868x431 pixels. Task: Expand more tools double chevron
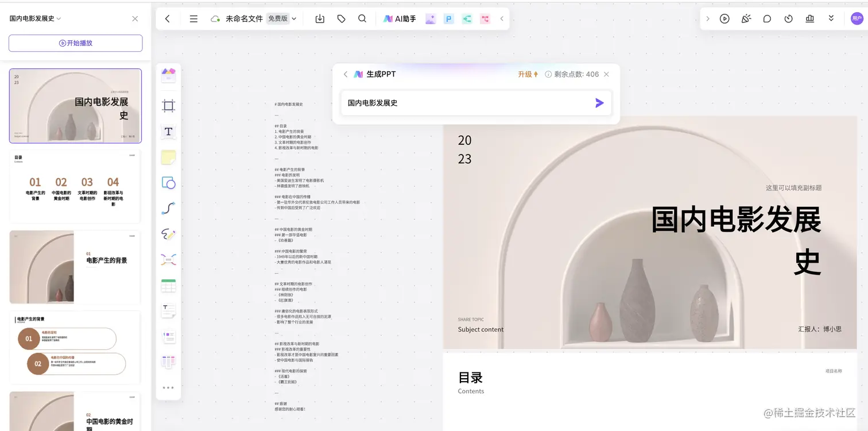click(x=831, y=18)
